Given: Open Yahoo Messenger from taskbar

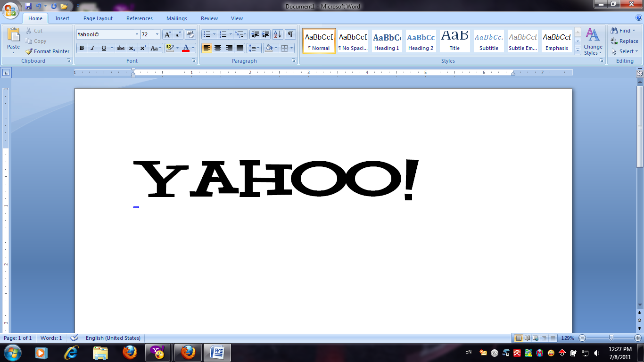Looking at the screenshot, I should point(157,352).
